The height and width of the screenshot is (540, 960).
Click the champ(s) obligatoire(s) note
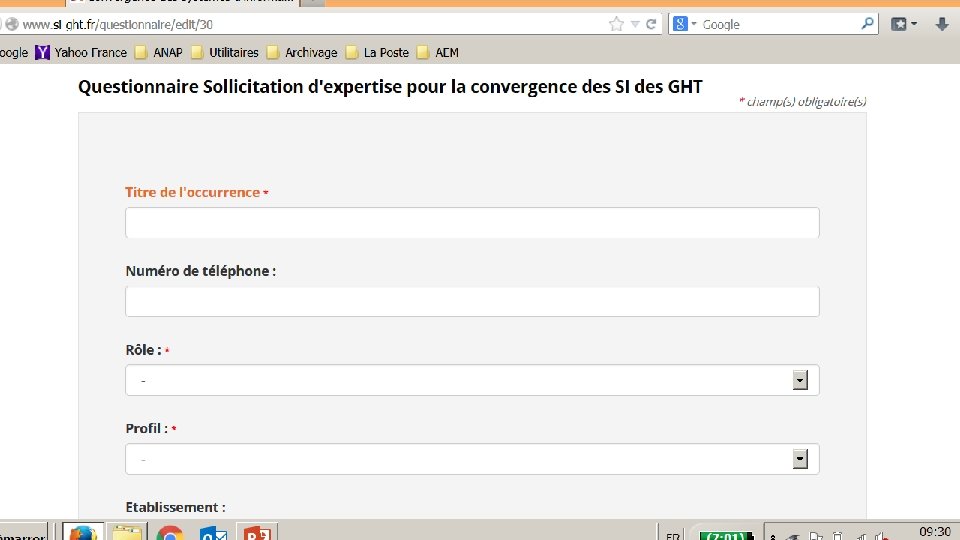point(803,102)
